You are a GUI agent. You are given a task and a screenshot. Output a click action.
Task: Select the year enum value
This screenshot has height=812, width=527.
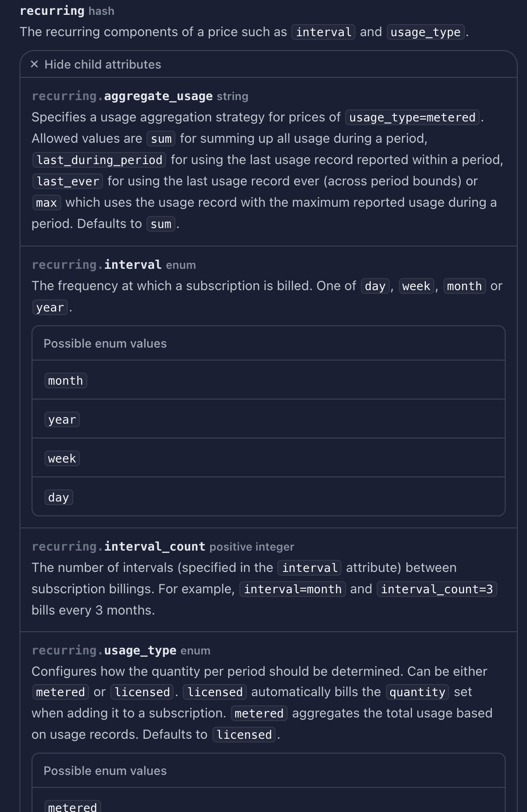click(x=62, y=419)
